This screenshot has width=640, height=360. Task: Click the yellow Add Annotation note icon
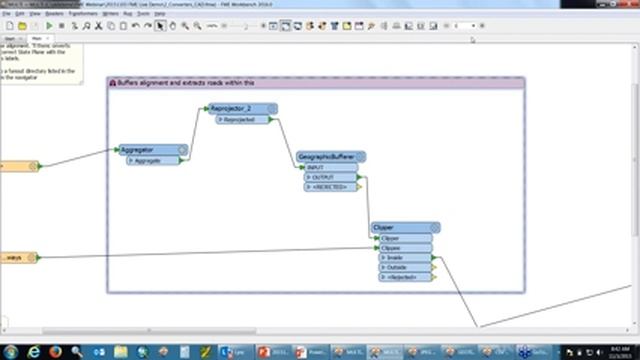[347, 26]
